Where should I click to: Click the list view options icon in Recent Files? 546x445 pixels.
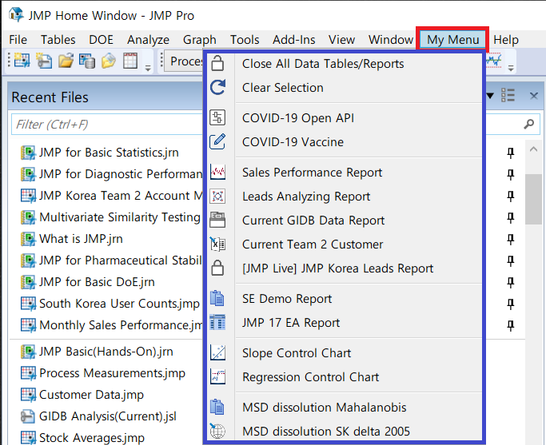tap(508, 95)
